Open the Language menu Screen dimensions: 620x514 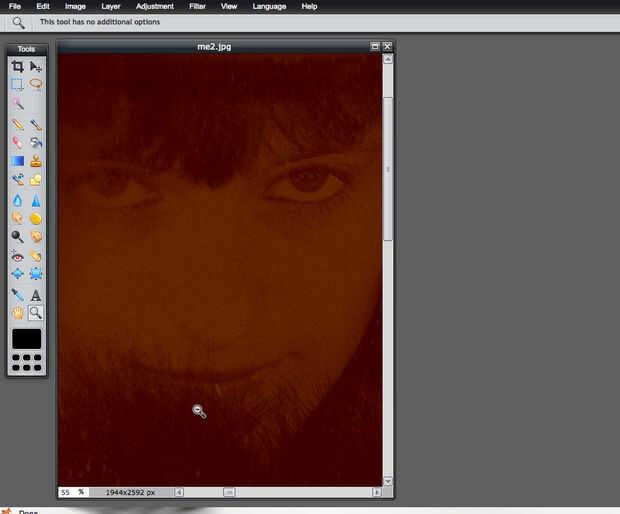click(269, 6)
